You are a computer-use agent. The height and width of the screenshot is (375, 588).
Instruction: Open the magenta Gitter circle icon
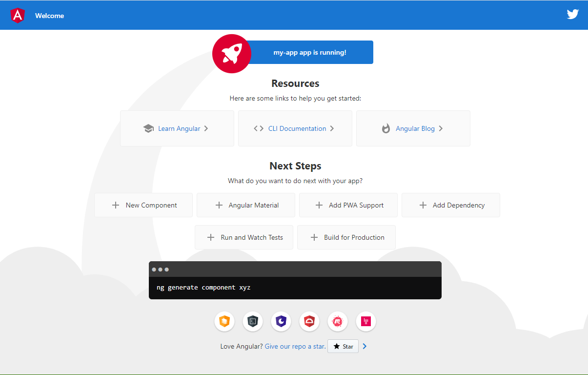[x=366, y=321]
